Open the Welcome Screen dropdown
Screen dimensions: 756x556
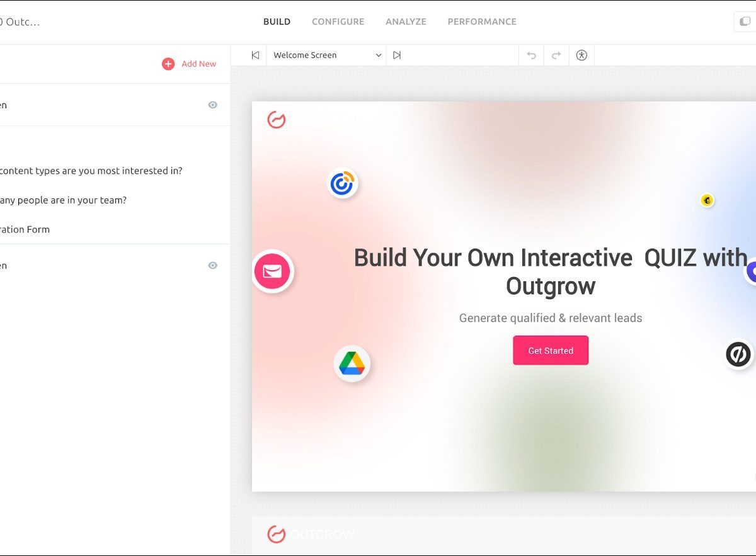[326, 55]
